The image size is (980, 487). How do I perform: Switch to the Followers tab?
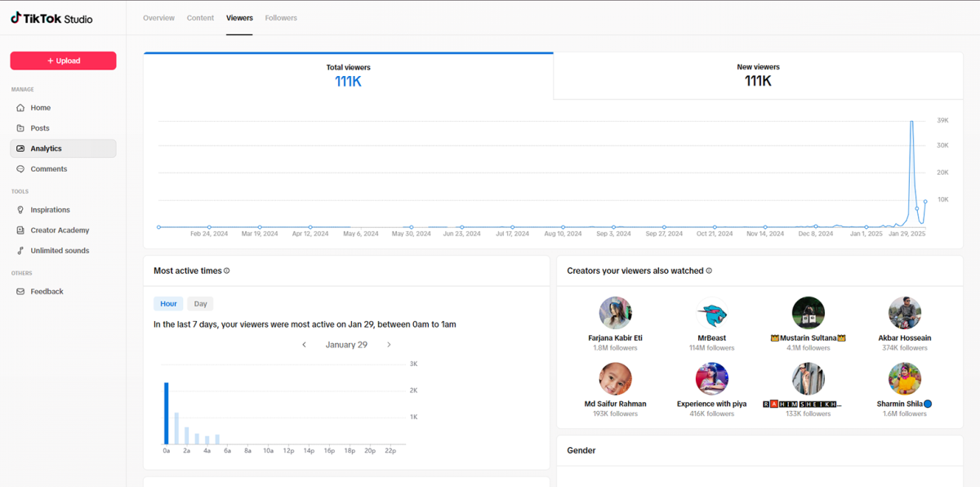click(281, 18)
